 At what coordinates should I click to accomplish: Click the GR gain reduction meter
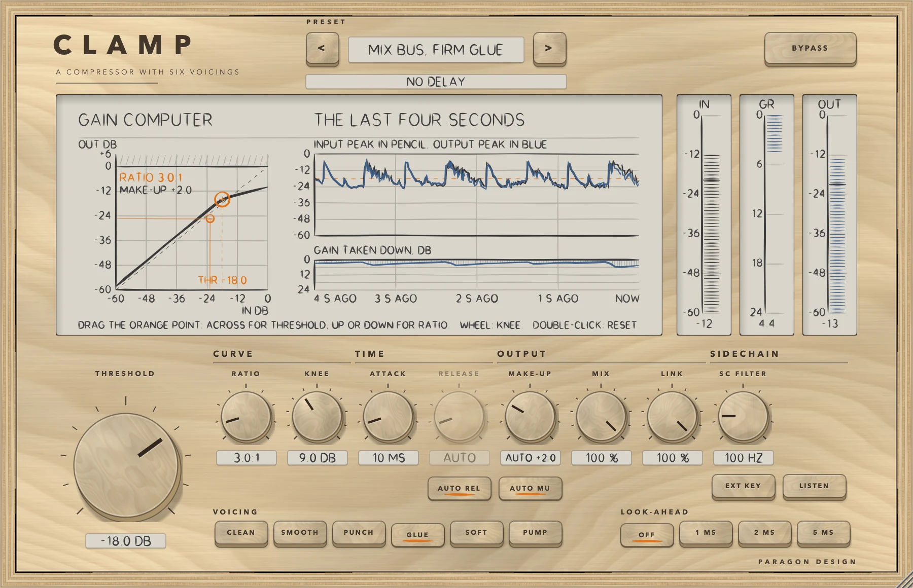coord(767,215)
